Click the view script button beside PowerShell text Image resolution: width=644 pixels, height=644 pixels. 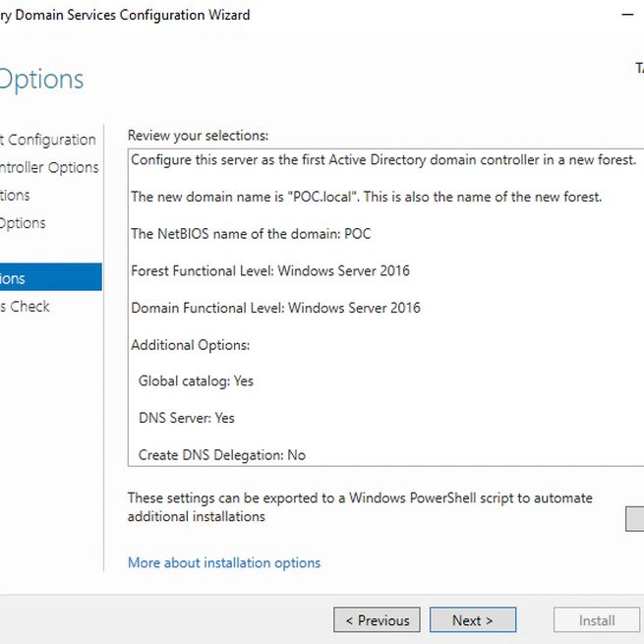tap(634, 519)
